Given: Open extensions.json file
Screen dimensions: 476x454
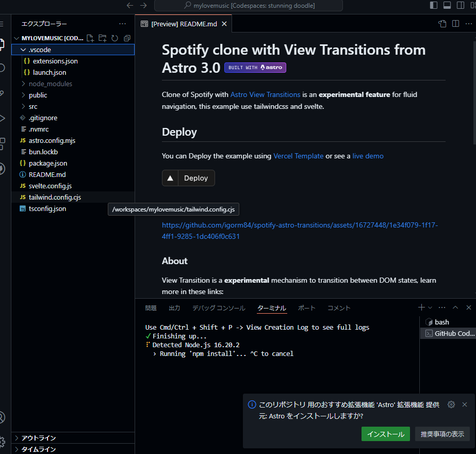Looking at the screenshot, I should tap(73, 61).
